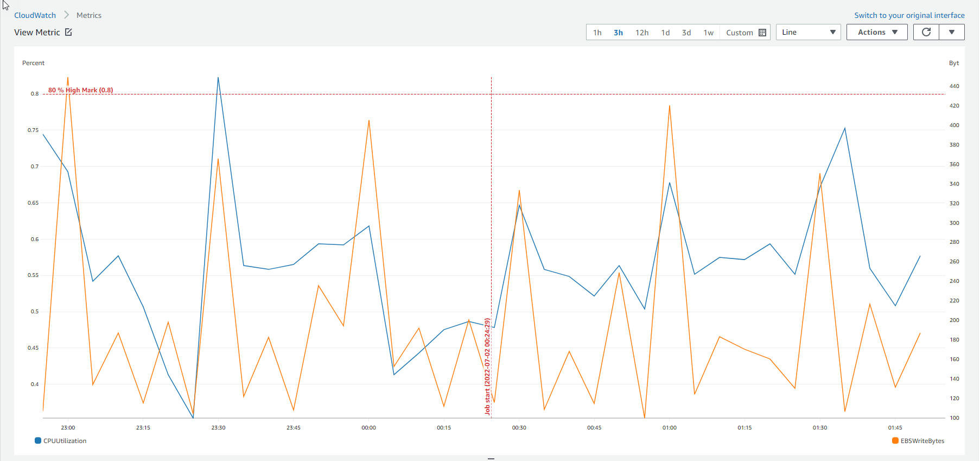Go to CloudWatch breadcrumb link
Image resolution: width=980 pixels, height=461 pixels.
(35, 15)
